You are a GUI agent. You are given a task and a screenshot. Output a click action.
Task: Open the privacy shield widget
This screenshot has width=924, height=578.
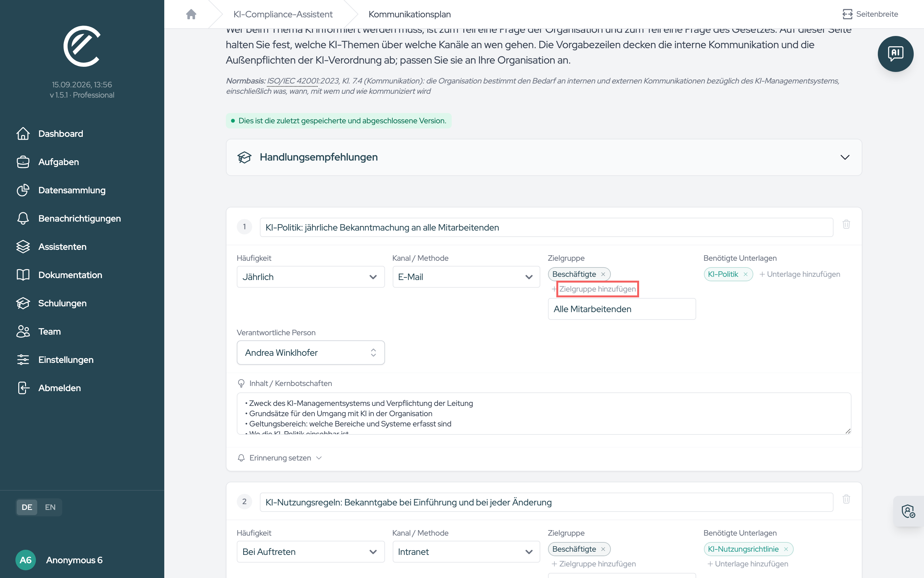click(x=908, y=511)
